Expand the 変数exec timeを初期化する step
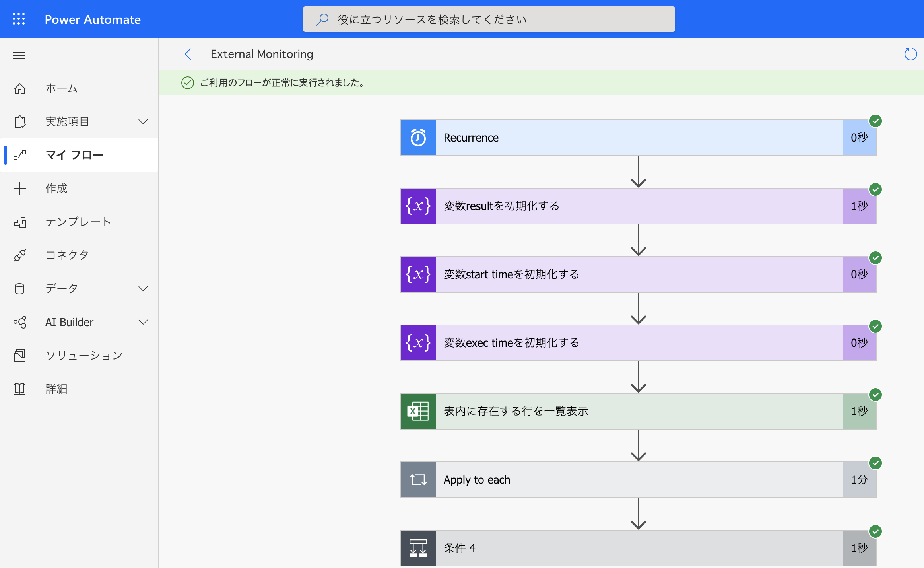924x568 pixels. 638,343
